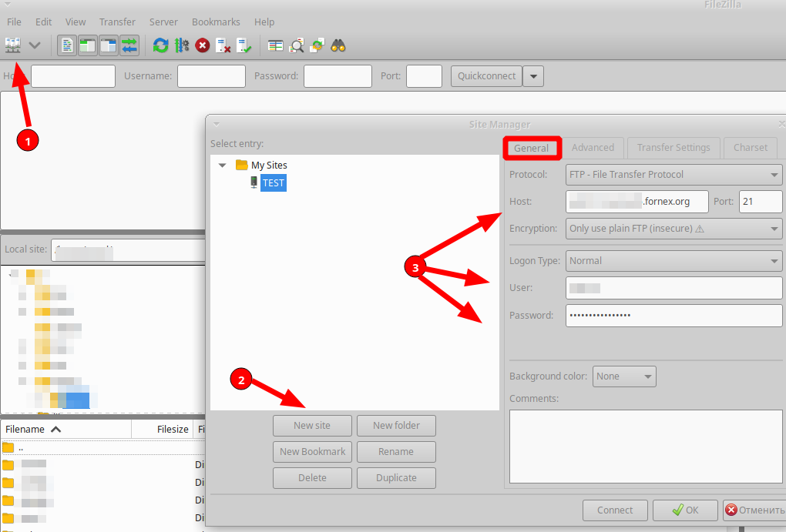Confirm the Site Manager with OK
Screen dimensions: 786x532
[685, 510]
